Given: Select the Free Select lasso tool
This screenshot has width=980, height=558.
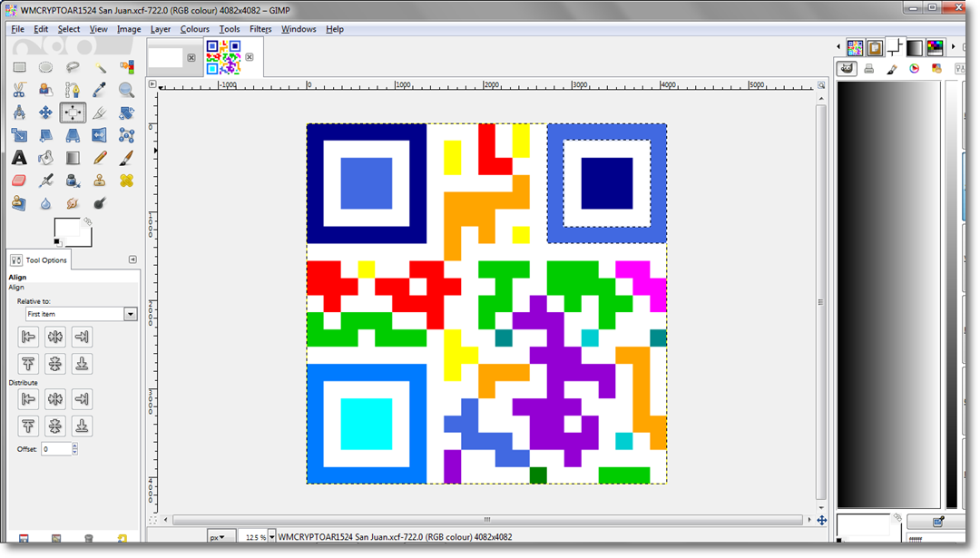Looking at the screenshot, I should point(73,67).
